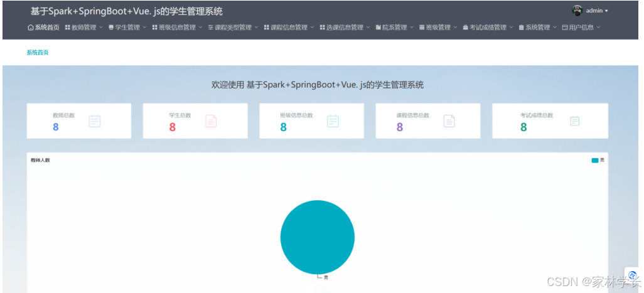Image resolution: width=644 pixels, height=293 pixels.
Task: Expand the 班级信息管理 menu chevron
Action: (x=200, y=28)
